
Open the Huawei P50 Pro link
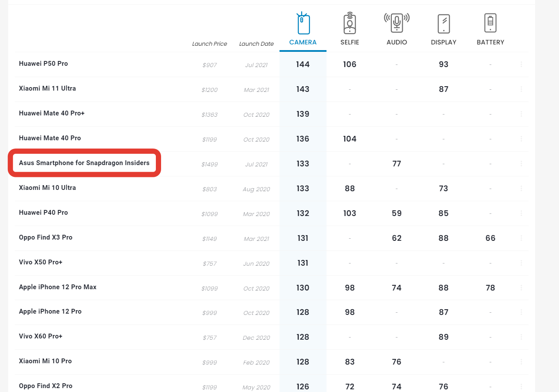click(x=44, y=64)
